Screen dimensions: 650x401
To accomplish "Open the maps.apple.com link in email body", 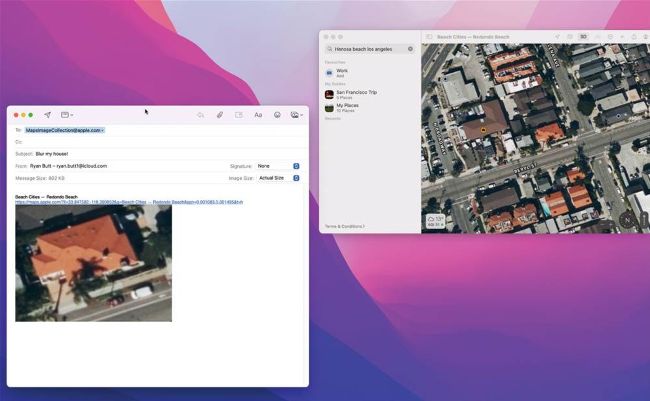I will 128,202.
